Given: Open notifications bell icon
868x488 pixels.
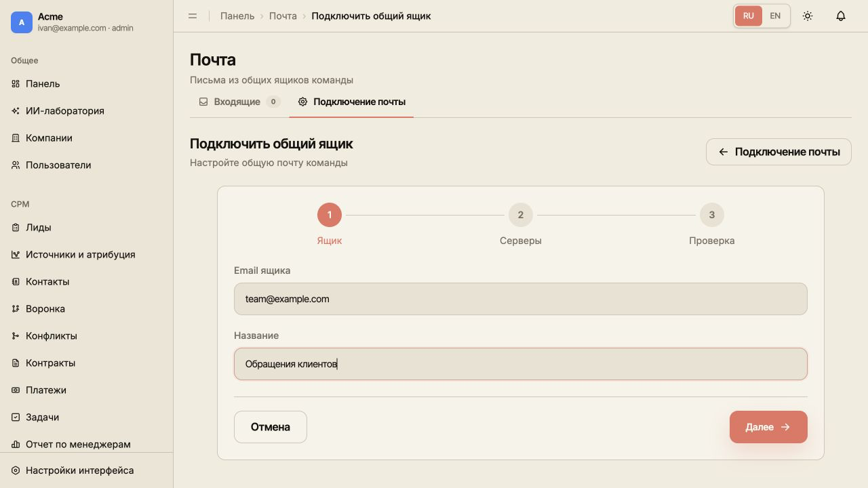Looking at the screenshot, I should click(841, 16).
